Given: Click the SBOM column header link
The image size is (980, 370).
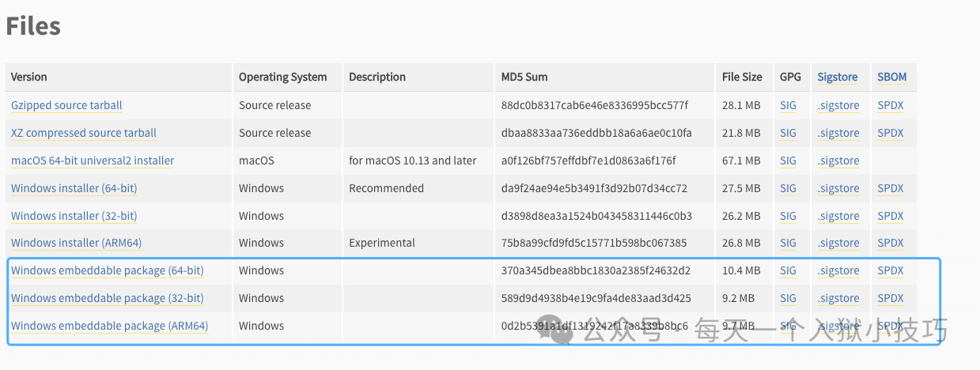Looking at the screenshot, I should point(891,77).
